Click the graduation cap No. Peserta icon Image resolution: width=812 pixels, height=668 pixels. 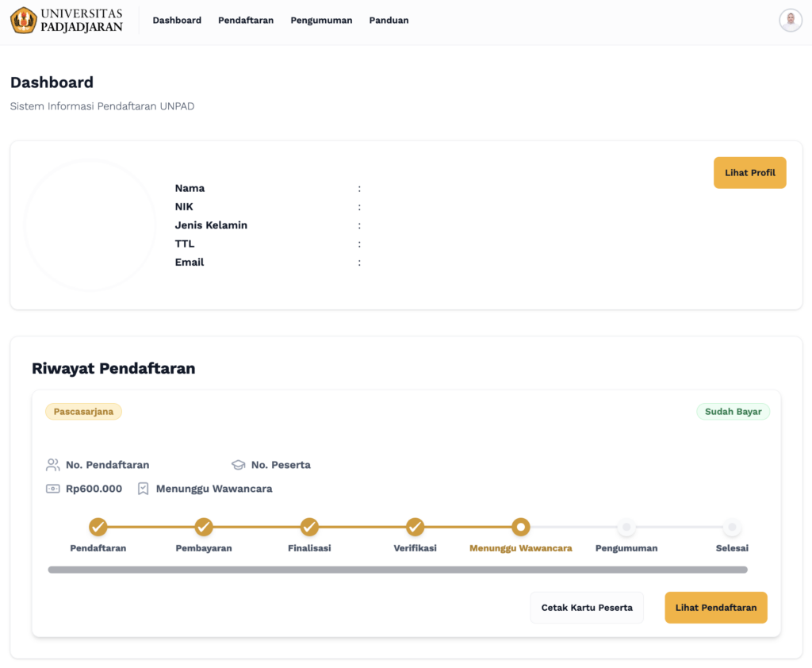point(238,465)
